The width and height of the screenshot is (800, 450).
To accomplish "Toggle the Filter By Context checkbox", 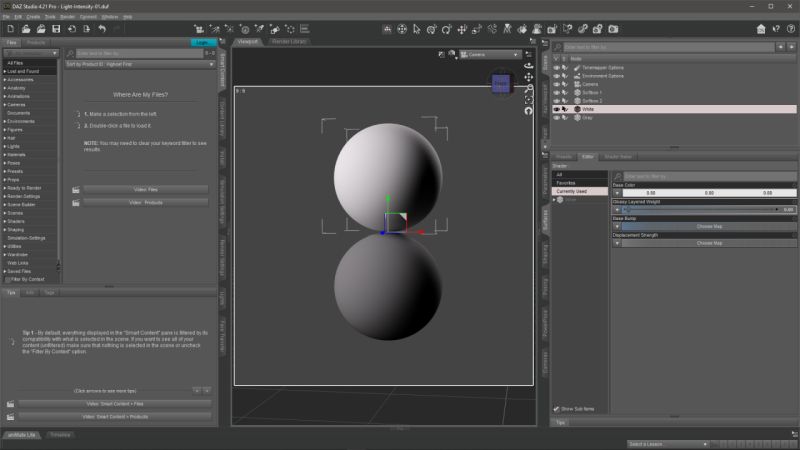I will (x=8, y=280).
